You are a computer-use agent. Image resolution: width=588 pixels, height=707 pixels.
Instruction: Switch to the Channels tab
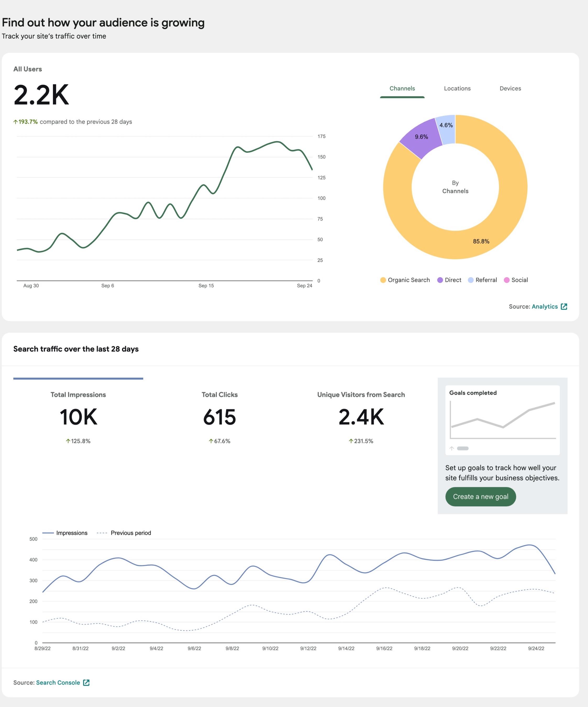[402, 89]
